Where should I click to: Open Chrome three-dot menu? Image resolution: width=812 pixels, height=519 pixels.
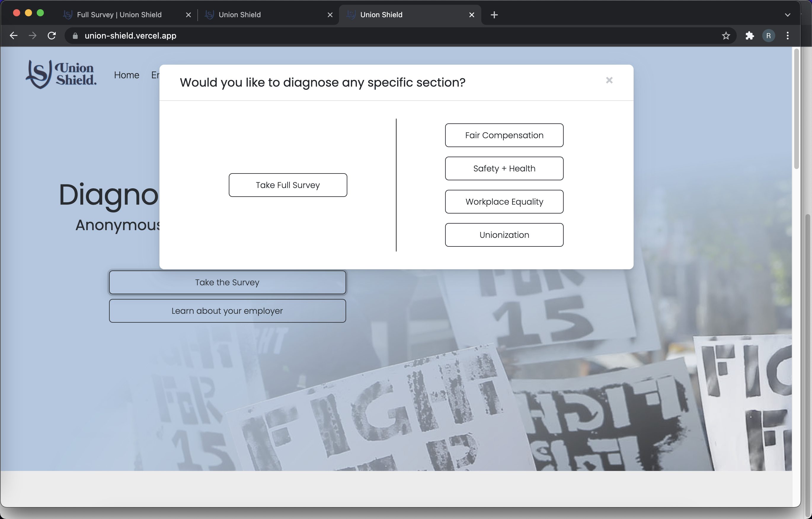pos(788,35)
